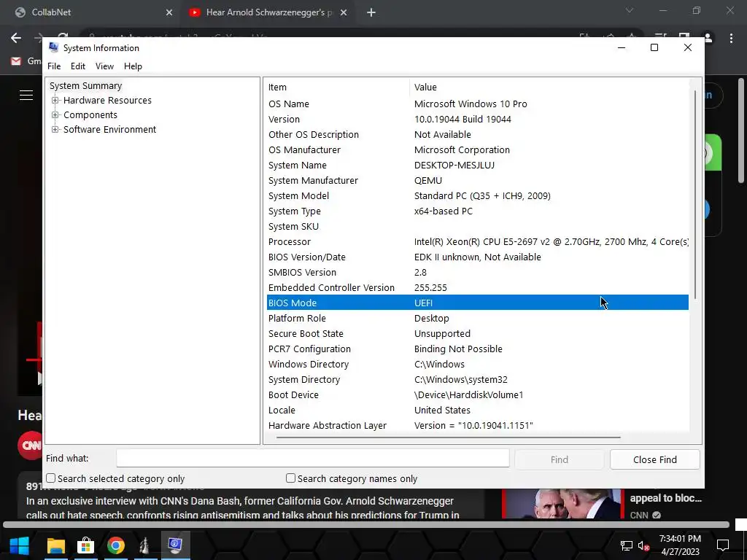Select the Windows Directory row

tap(478, 365)
